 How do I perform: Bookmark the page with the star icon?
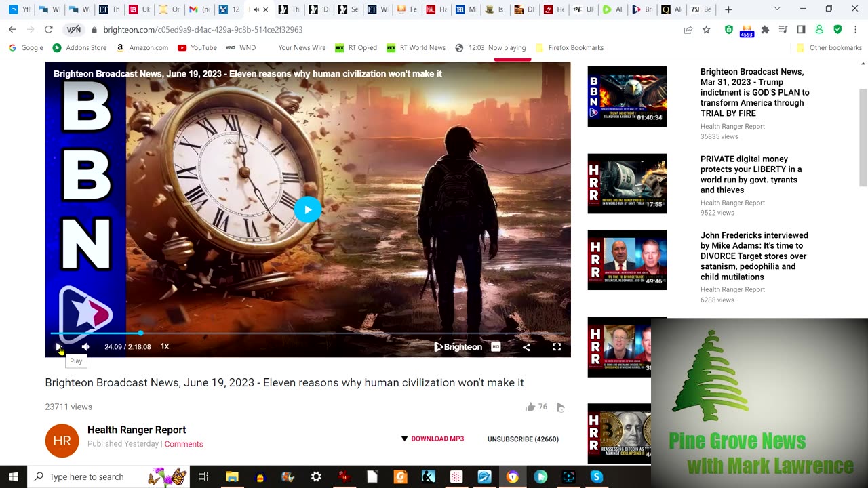pyautogui.click(x=706, y=29)
